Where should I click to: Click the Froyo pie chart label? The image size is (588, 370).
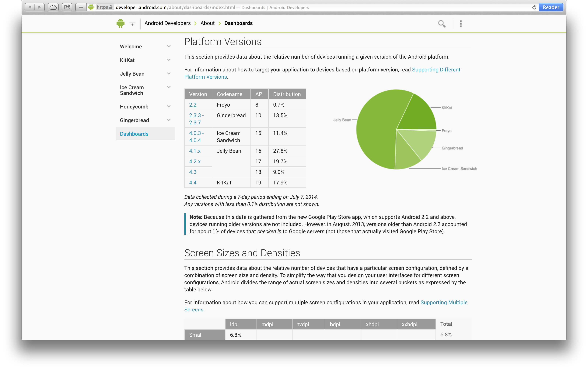(446, 131)
